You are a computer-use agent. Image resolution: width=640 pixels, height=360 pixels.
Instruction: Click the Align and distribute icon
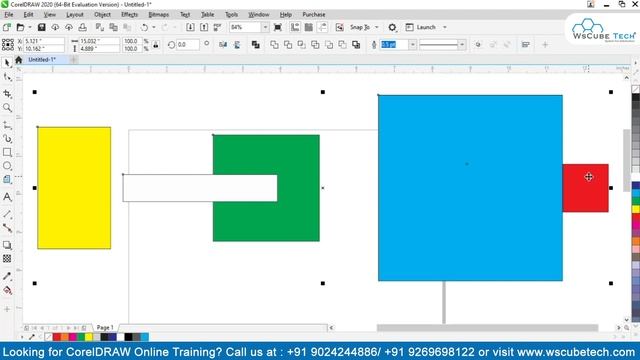click(x=525, y=44)
